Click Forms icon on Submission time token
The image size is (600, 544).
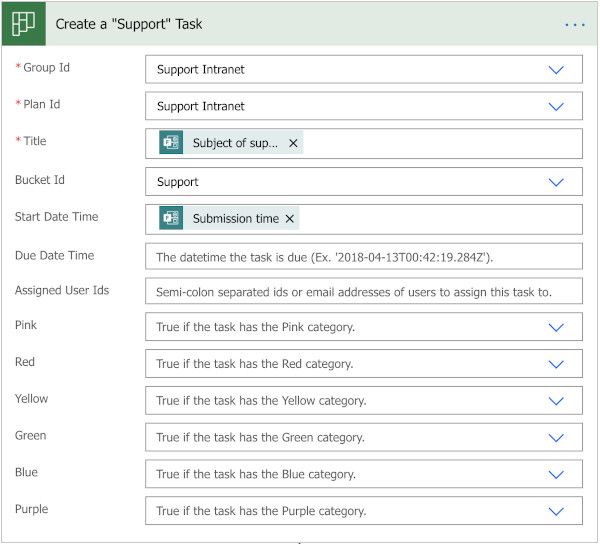[171, 218]
